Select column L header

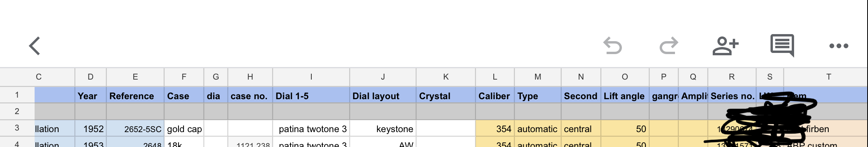[495, 77]
